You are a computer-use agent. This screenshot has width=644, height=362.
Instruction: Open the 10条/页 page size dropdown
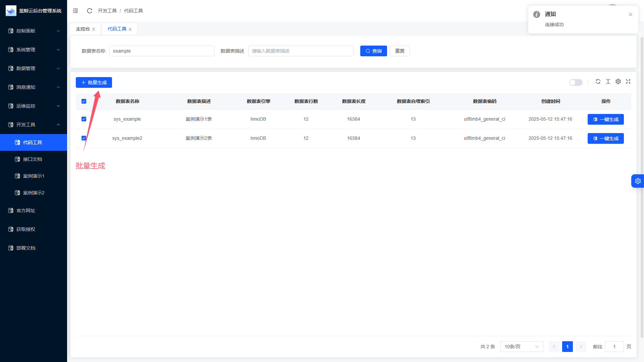[522, 347]
